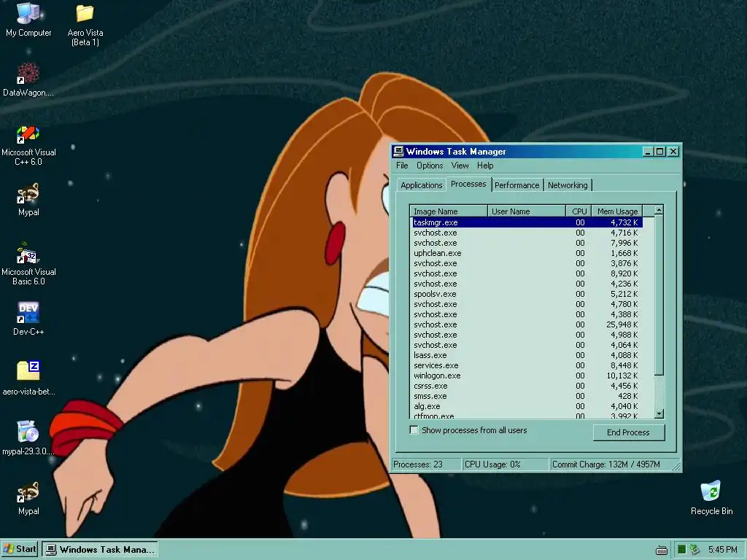Click the Safely Remove Hardware tray icon

pos(694,550)
